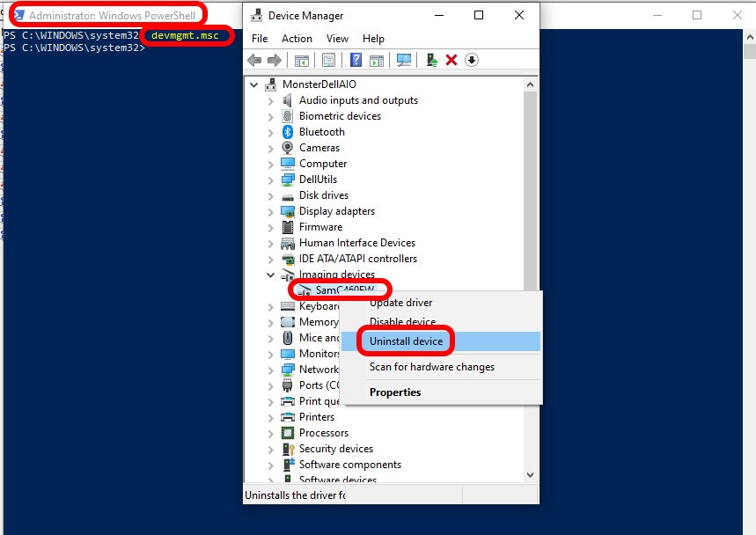Open the Action menu
Image resolution: width=756 pixels, height=535 pixels.
tap(297, 39)
